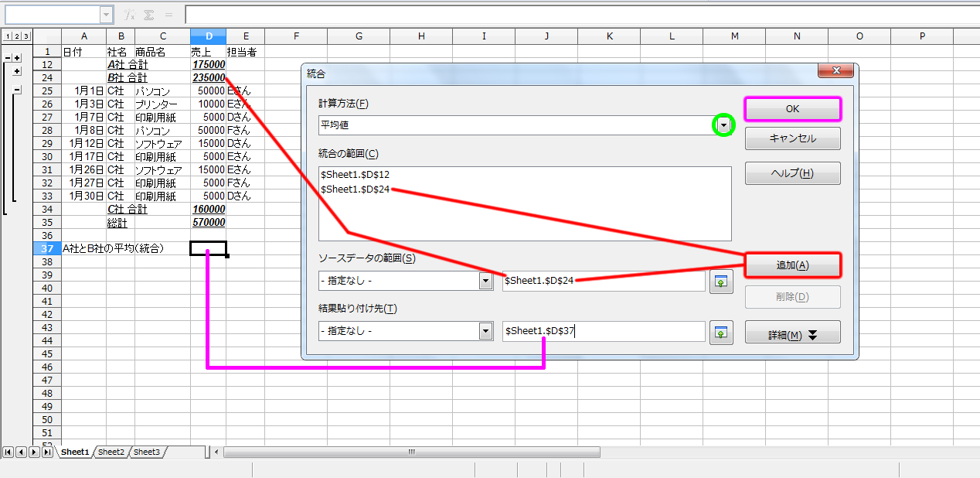Show outline level 2 button
The height and width of the screenshot is (478, 980).
coord(16,36)
